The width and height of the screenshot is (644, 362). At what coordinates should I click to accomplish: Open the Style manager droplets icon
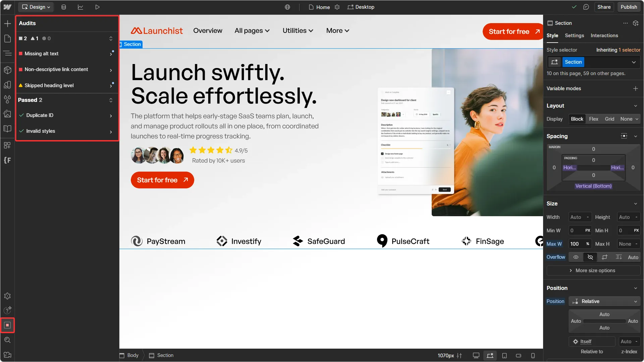tap(7, 100)
